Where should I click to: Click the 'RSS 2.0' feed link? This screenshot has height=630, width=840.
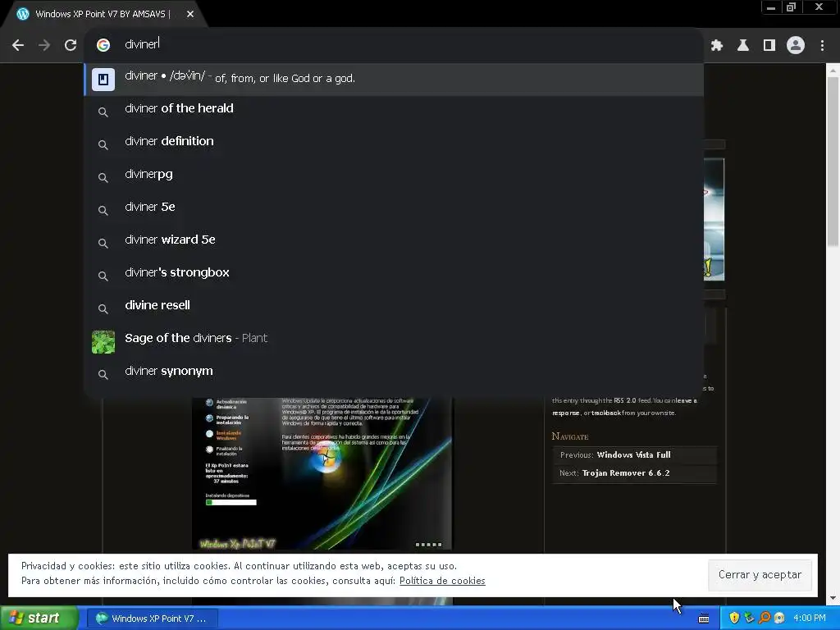[x=624, y=400]
